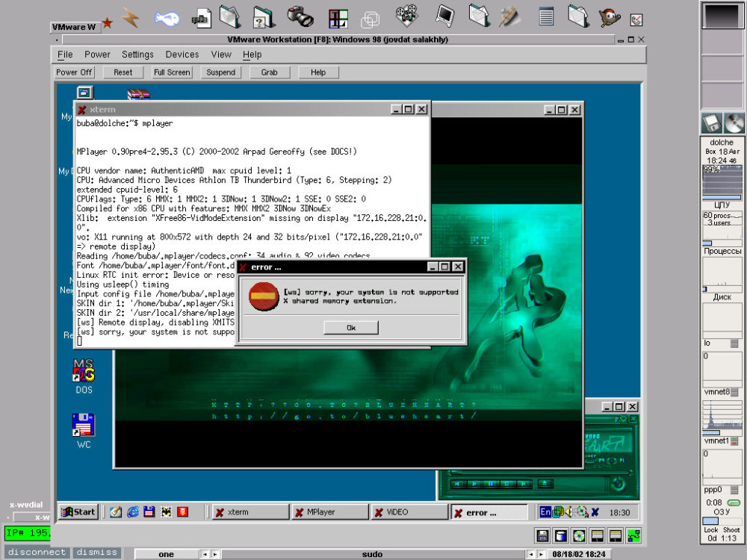This screenshot has height=560, width=747.
Task: Click the red download arrow quick launch icon
Action: 183,512
